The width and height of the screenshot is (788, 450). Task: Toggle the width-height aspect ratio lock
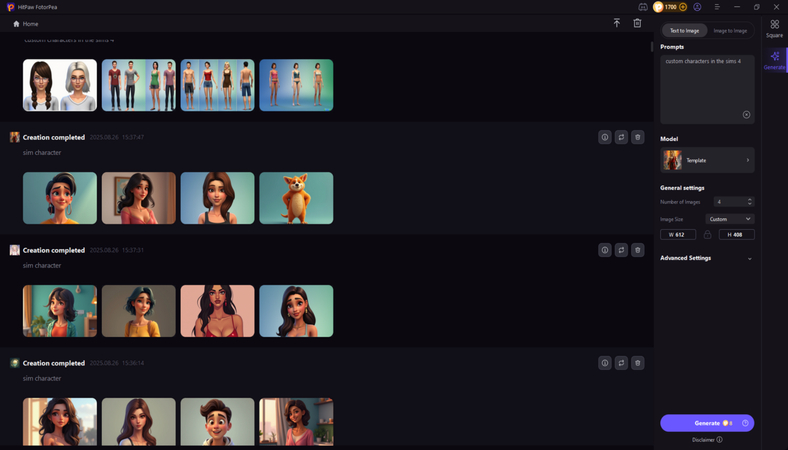pos(707,235)
